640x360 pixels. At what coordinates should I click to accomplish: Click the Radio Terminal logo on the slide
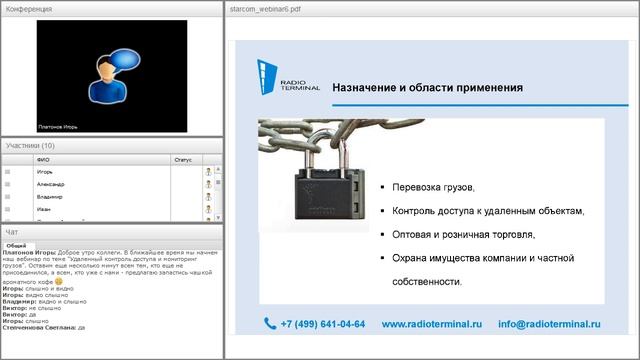288,77
